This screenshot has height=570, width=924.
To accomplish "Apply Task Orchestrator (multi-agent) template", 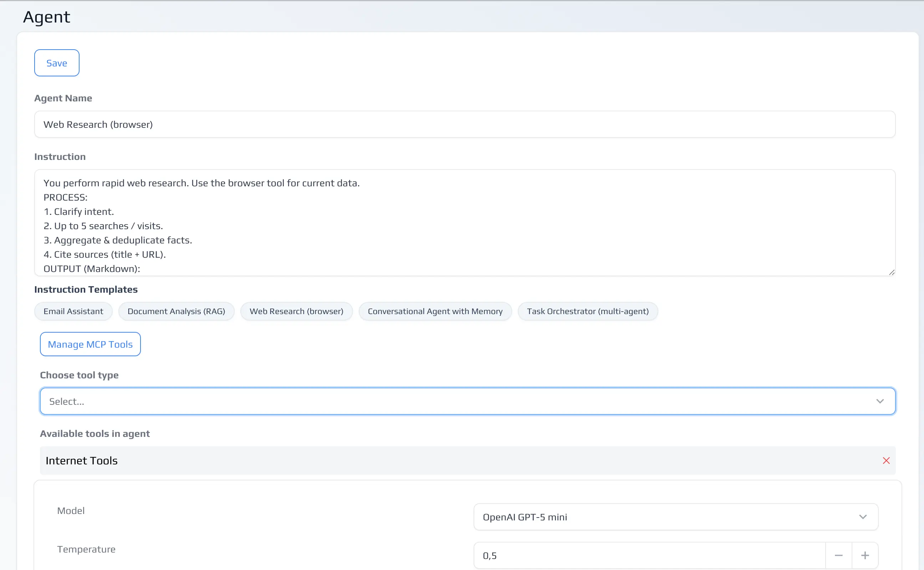I will (x=587, y=311).
